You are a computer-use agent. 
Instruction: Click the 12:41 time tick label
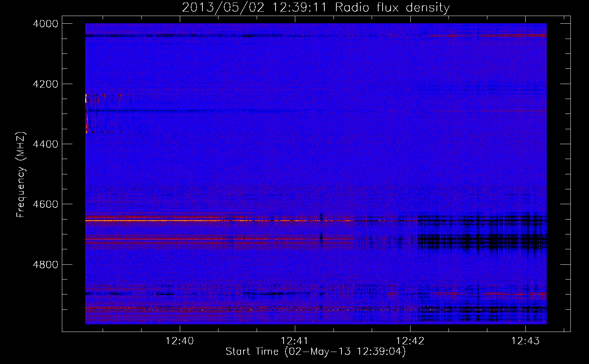tap(294, 341)
